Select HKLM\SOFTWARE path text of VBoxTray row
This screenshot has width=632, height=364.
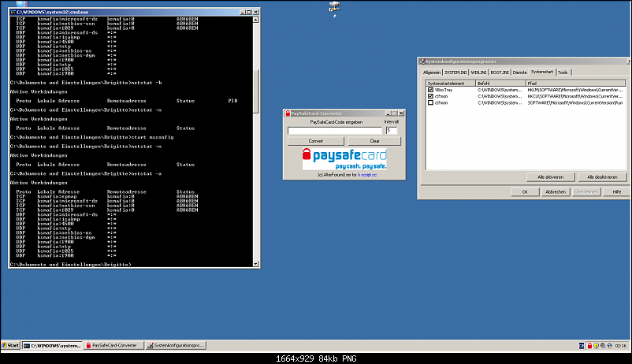coord(575,90)
